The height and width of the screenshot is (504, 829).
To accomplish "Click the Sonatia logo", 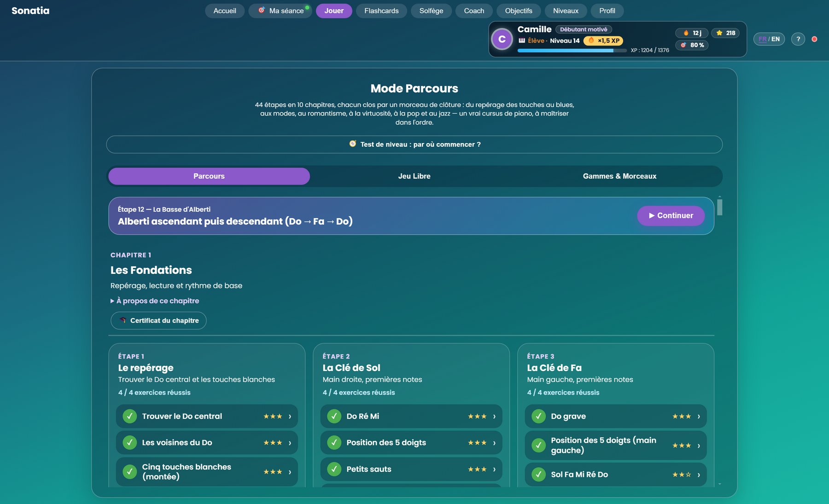I will (x=30, y=11).
